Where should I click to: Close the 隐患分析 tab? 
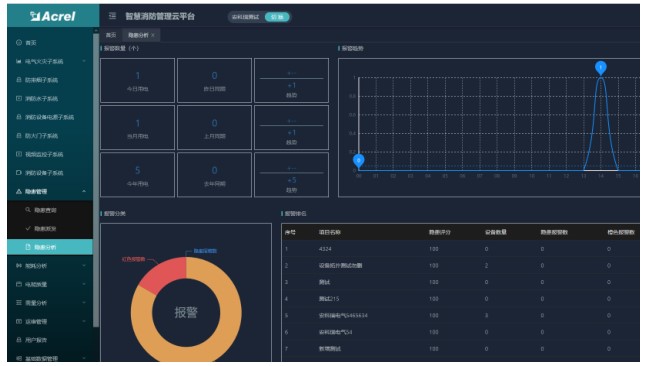pos(153,35)
